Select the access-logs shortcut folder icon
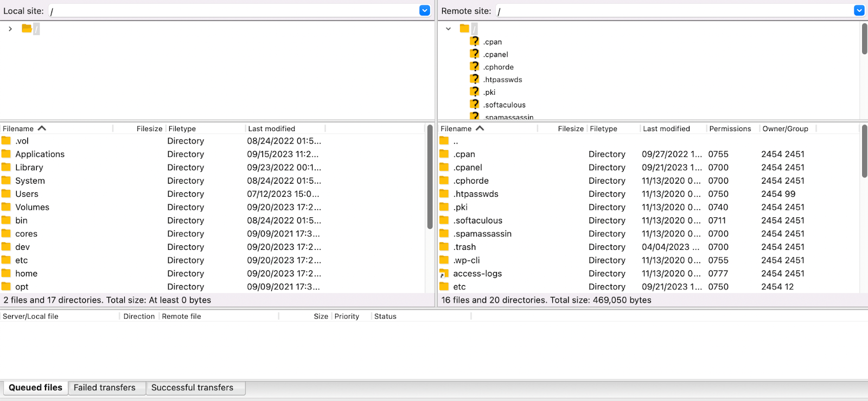Image resolution: width=868 pixels, height=401 pixels. (444, 274)
